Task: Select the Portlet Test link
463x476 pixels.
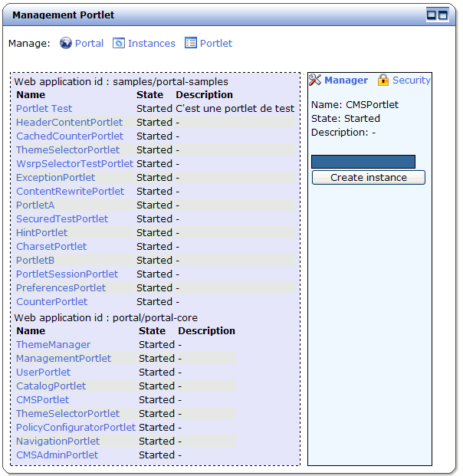Action: click(x=44, y=109)
